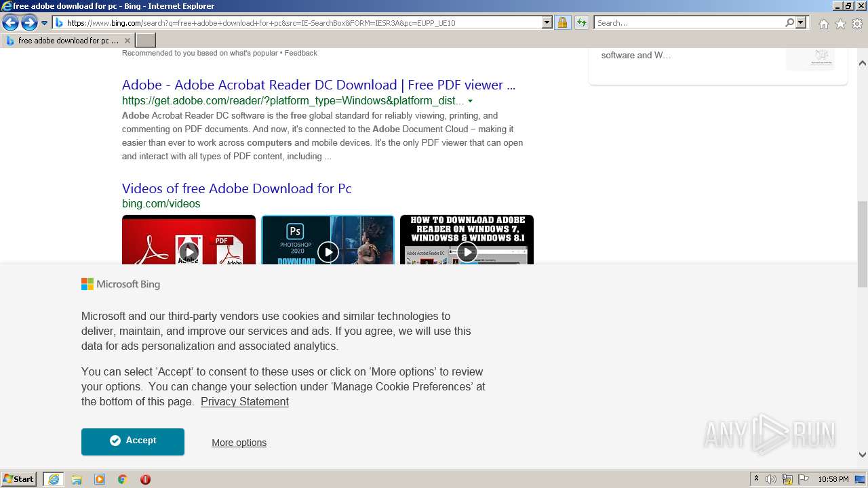
Task: Play the Photoshop 2020 download video
Action: point(328,240)
